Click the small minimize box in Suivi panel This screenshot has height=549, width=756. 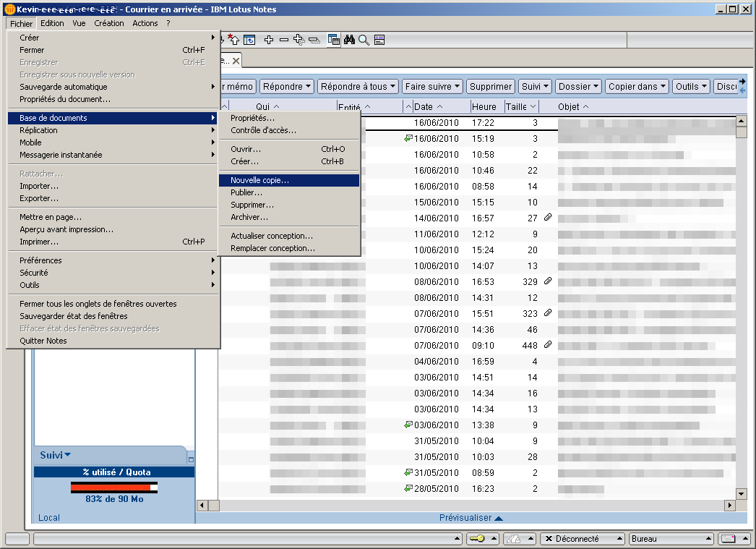pyautogui.click(x=191, y=459)
